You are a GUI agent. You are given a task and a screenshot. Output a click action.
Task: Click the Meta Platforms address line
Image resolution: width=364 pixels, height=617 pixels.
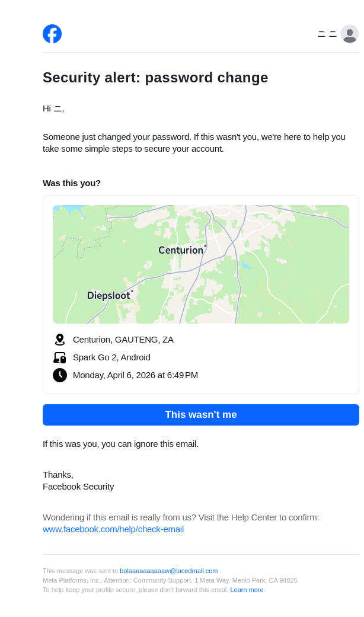[x=170, y=580]
